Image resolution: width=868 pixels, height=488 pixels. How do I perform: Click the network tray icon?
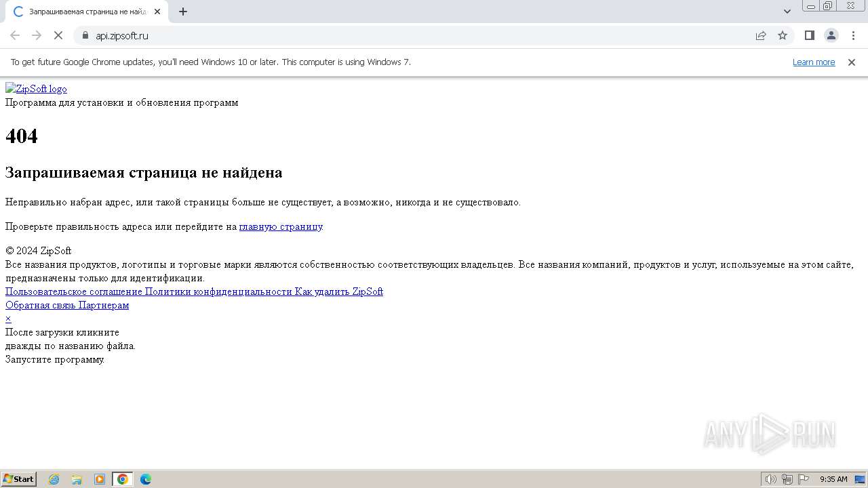point(787,479)
